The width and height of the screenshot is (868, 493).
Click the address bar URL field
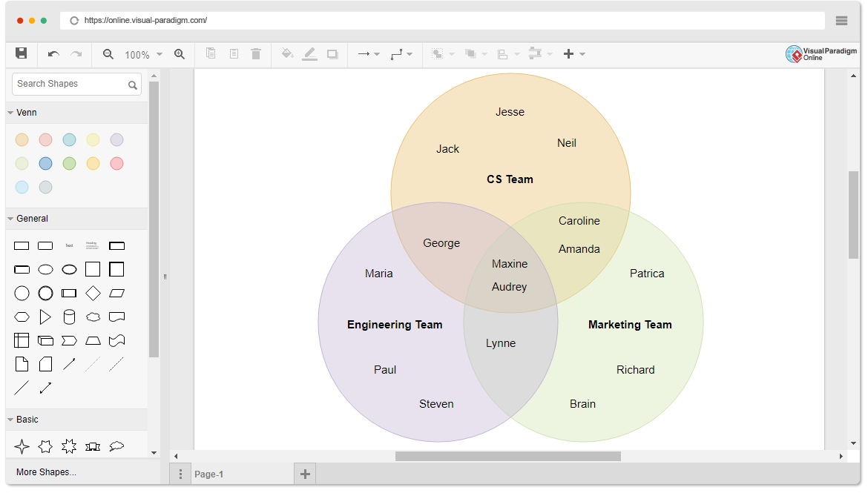tap(441, 21)
